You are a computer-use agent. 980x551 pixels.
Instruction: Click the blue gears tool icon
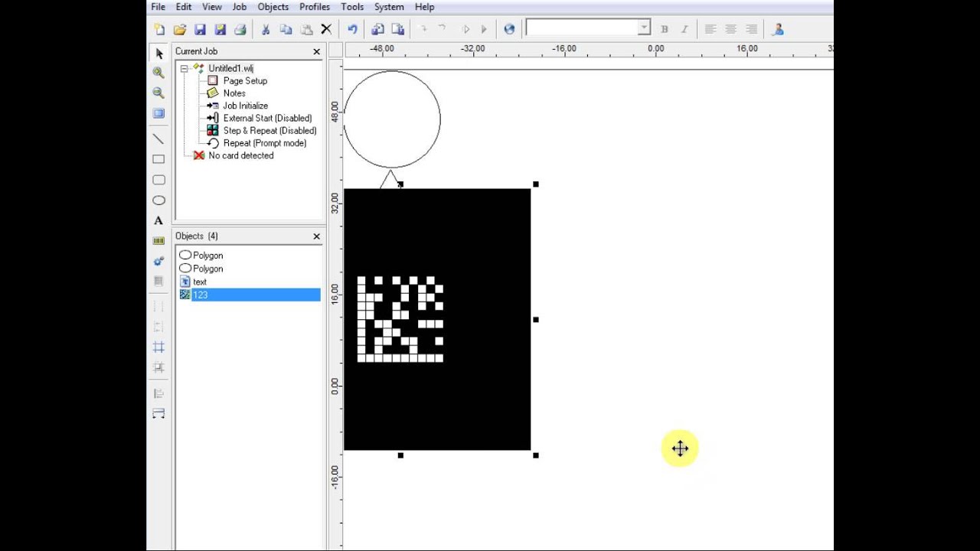coord(158,261)
